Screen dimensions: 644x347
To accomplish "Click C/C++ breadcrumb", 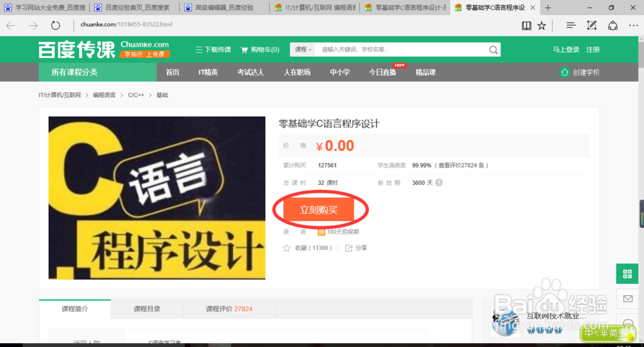I will click(x=136, y=95).
